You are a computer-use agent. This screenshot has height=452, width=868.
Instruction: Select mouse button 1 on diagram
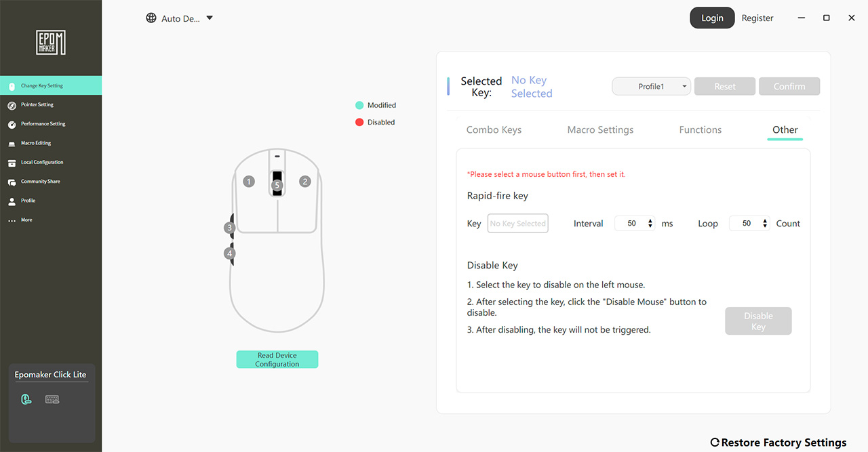249,182
